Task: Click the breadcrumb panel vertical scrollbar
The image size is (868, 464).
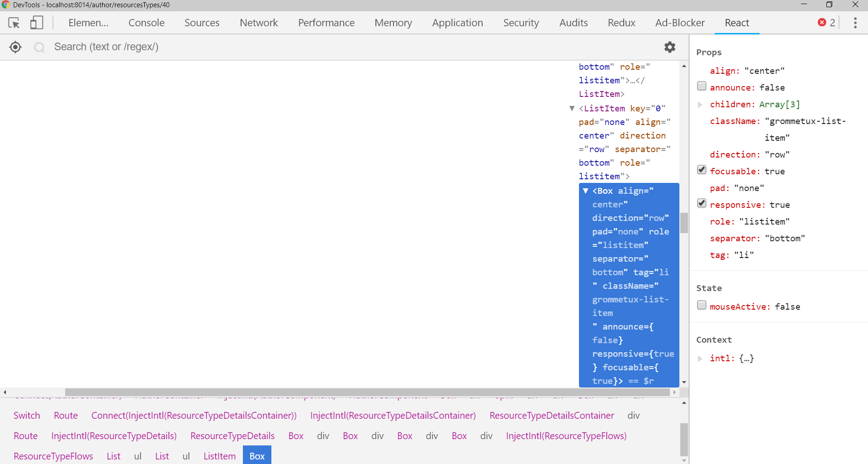Action: (684, 440)
